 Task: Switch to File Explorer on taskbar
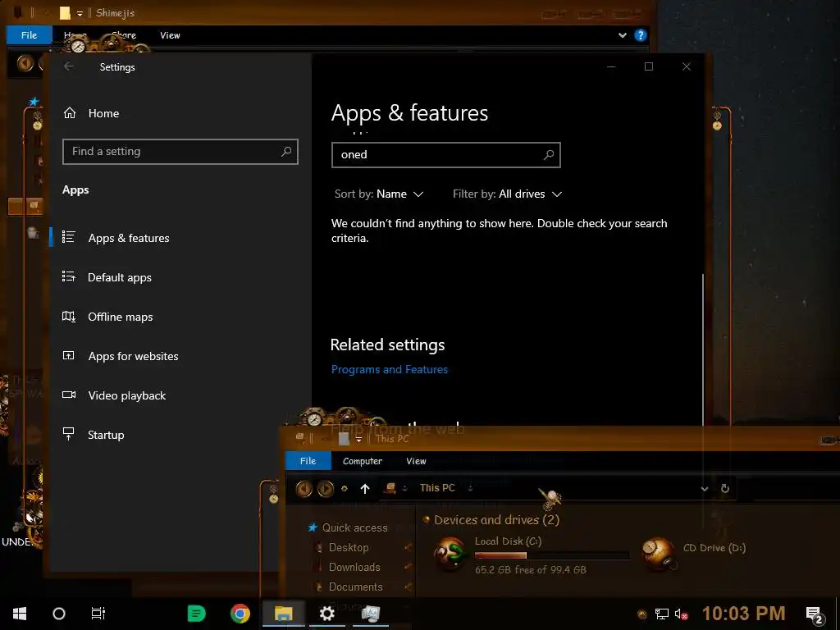(x=283, y=614)
